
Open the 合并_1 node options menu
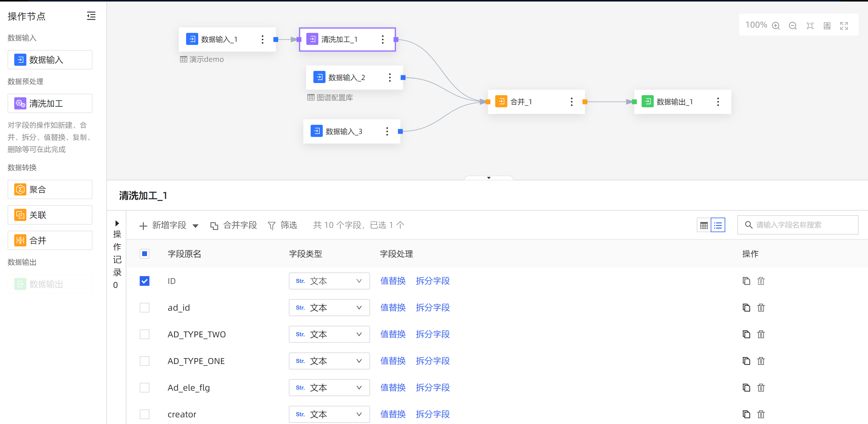tap(572, 102)
